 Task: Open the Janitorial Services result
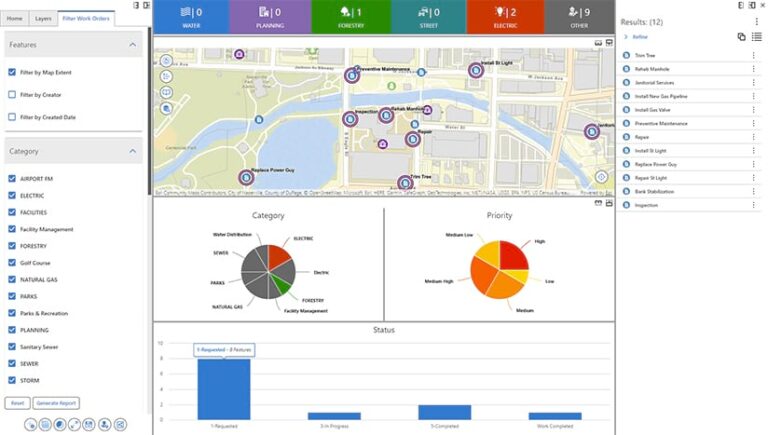click(691, 83)
